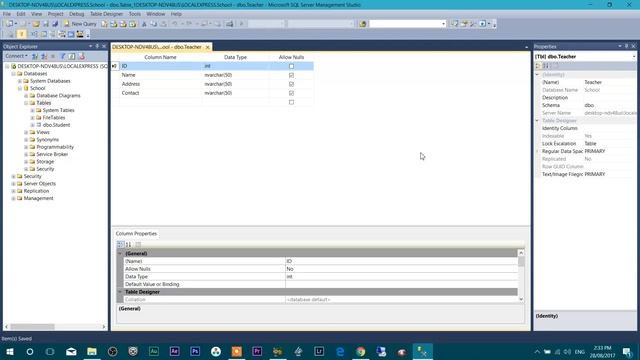Launch Photoshop from the taskbar

pyautogui.click(x=195, y=351)
